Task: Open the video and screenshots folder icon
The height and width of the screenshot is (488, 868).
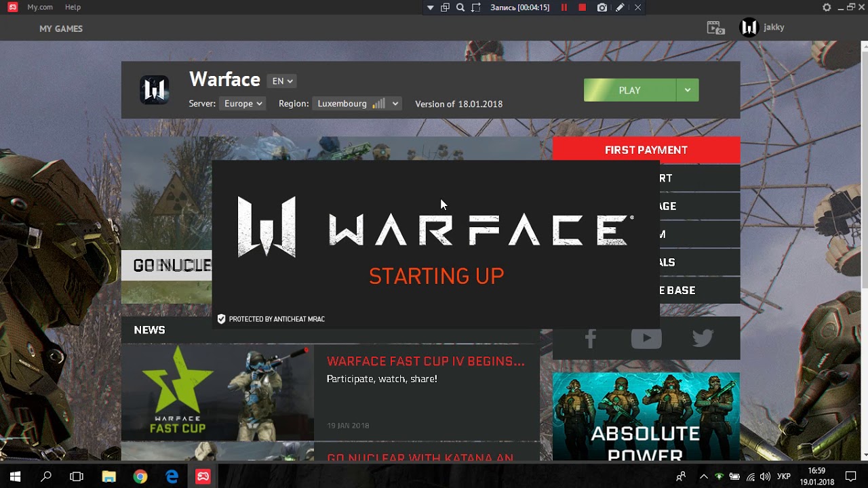Action: [715, 28]
